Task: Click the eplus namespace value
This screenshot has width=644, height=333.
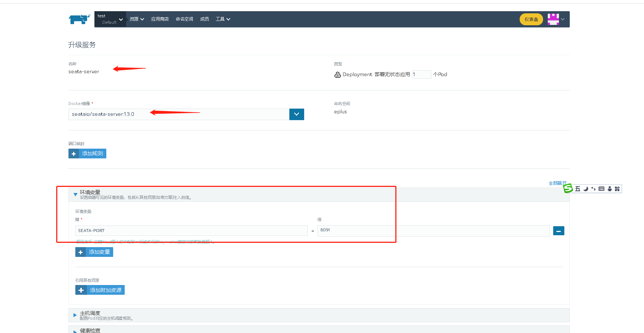Action: [341, 112]
